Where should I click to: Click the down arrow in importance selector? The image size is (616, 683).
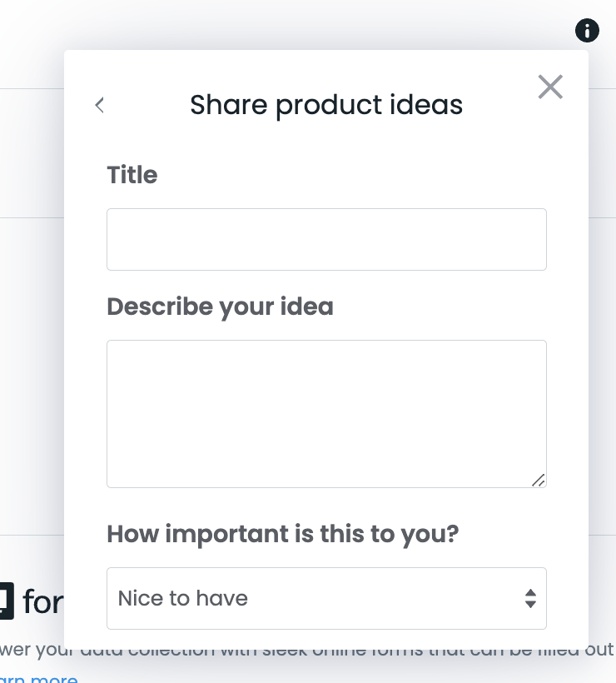[x=530, y=604]
